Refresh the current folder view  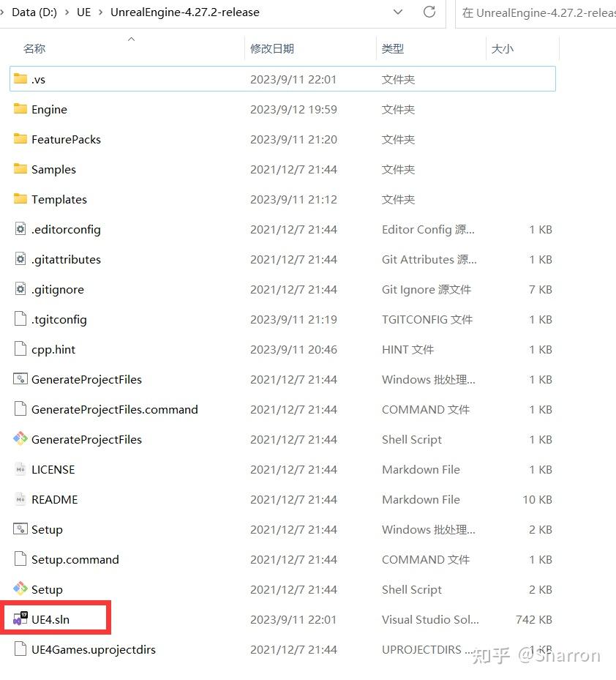(x=429, y=12)
